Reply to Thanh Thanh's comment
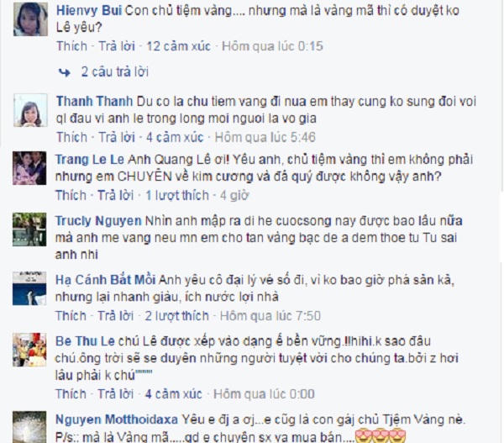 (117, 137)
